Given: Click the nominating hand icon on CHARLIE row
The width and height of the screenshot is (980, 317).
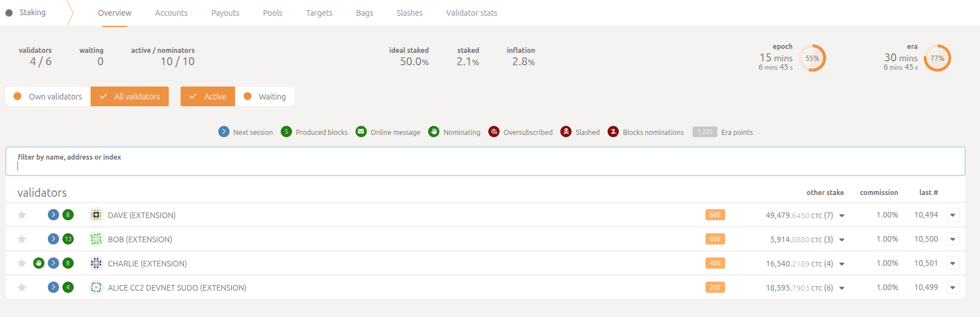Looking at the screenshot, I should pos(39,263).
